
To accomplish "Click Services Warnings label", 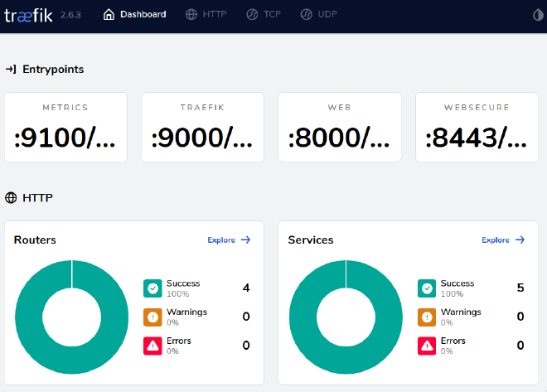I will [x=461, y=312].
